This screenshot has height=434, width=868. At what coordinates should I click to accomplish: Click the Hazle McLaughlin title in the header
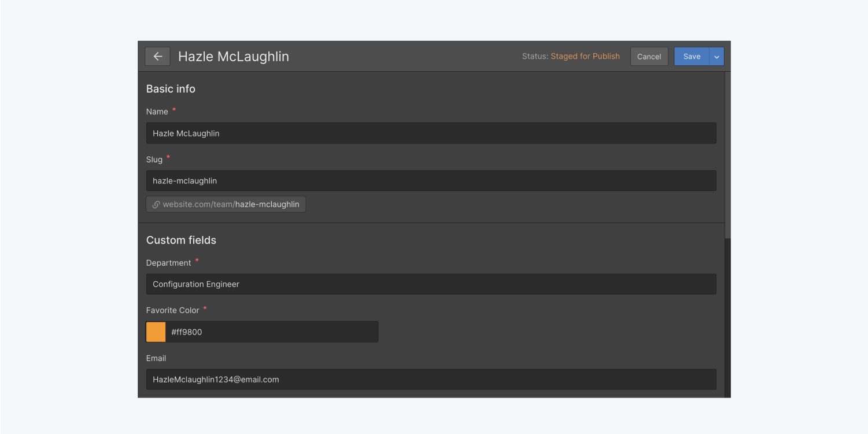pos(233,56)
